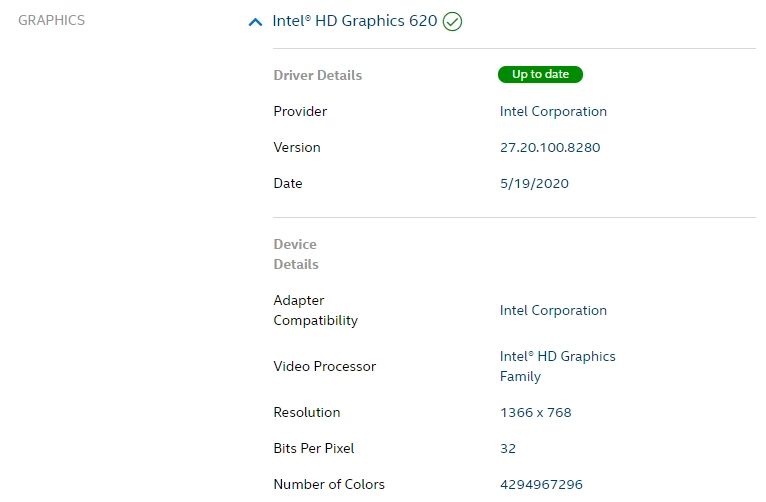Select Adapter Compatibility value Intel Corporation

tap(553, 311)
